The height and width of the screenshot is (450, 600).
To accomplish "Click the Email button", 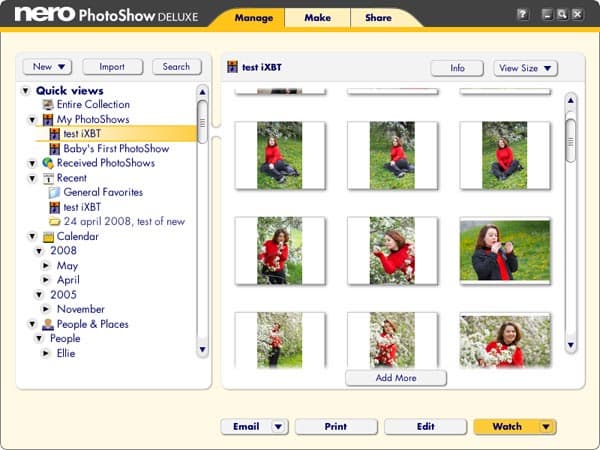I will (x=246, y=427).
